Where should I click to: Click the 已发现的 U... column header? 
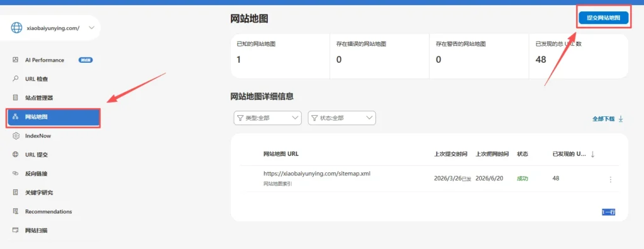[569, 154]
